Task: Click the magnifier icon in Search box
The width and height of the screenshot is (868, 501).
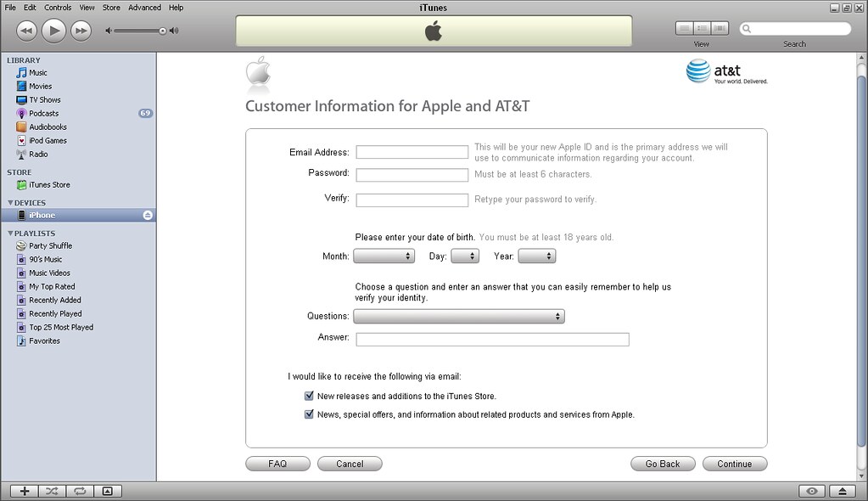Action: pyautogui.click(x=747, y=29)
